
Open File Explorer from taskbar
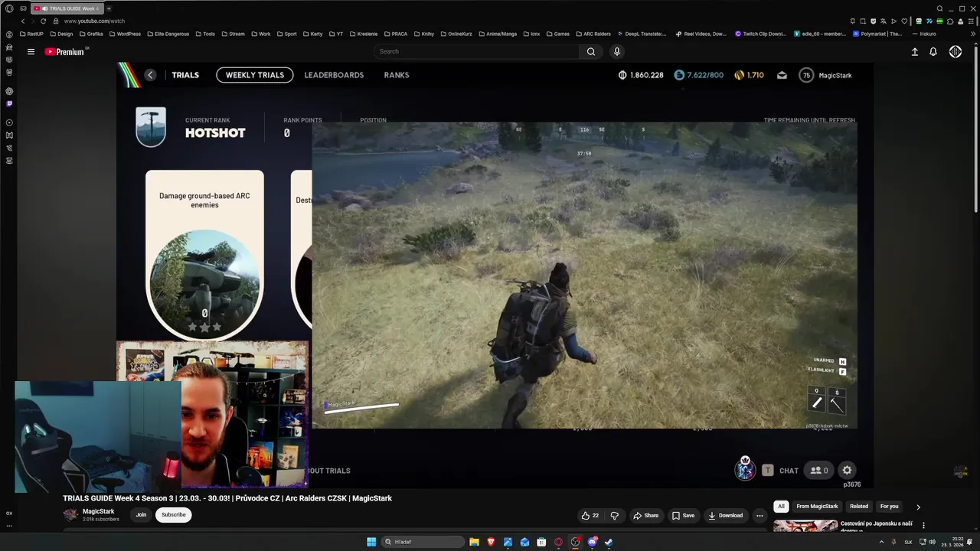point(474,542)
